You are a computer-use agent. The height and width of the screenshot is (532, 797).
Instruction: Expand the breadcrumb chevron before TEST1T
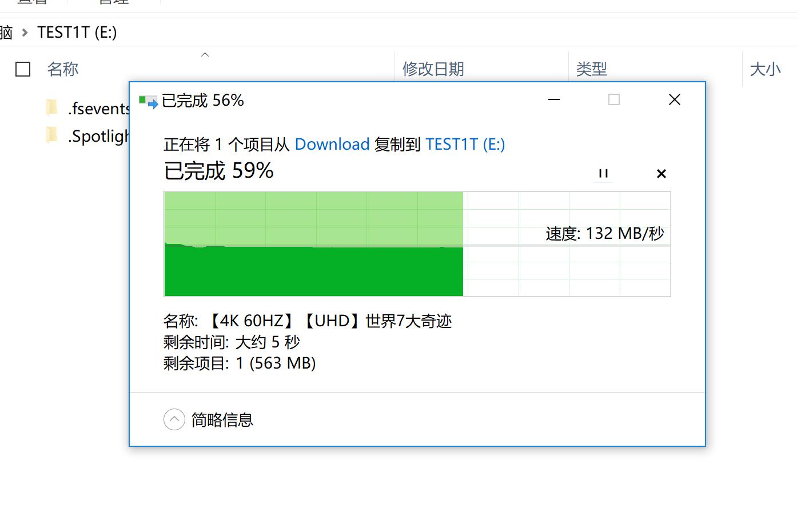pyautogui.click(x=24, y=33)
